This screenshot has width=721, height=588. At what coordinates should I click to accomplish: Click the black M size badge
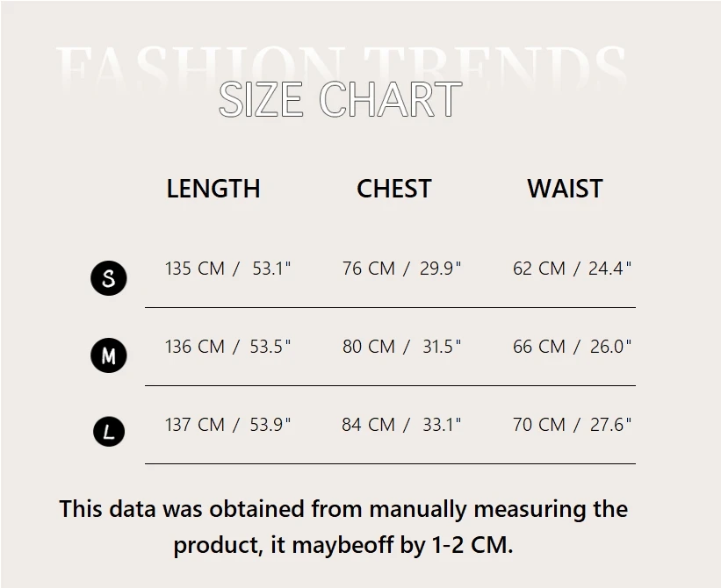pyautogui.click(x=109, y=355)
